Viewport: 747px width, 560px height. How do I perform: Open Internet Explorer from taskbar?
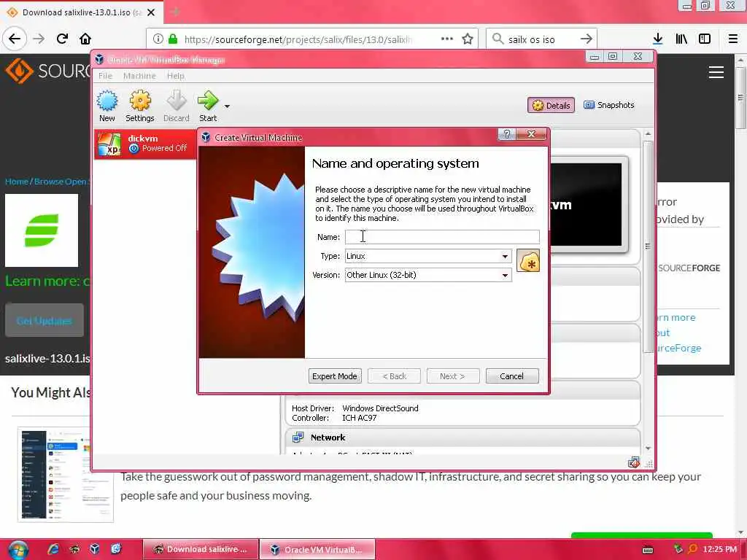[53, 549]
